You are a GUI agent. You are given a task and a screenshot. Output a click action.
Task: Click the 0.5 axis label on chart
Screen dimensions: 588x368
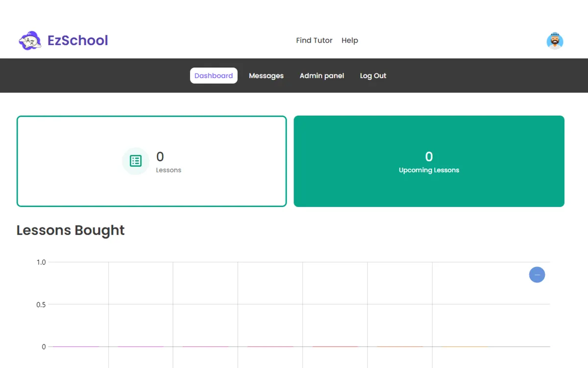[41, 305]
